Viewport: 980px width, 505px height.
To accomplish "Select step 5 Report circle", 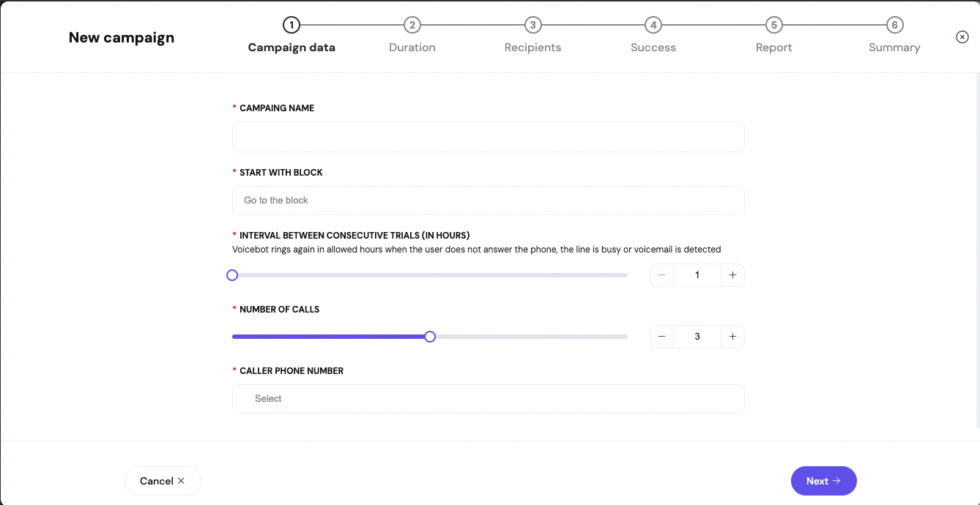I will click(x=773, y=26).
